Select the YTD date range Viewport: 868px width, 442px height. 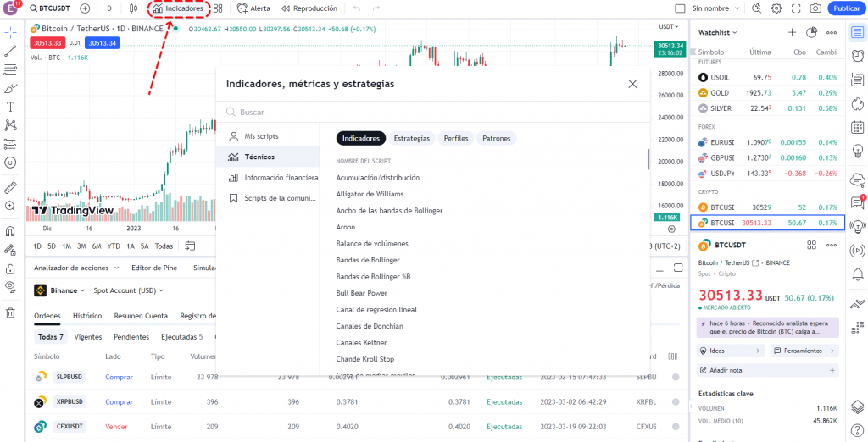[x=114, y=246]
